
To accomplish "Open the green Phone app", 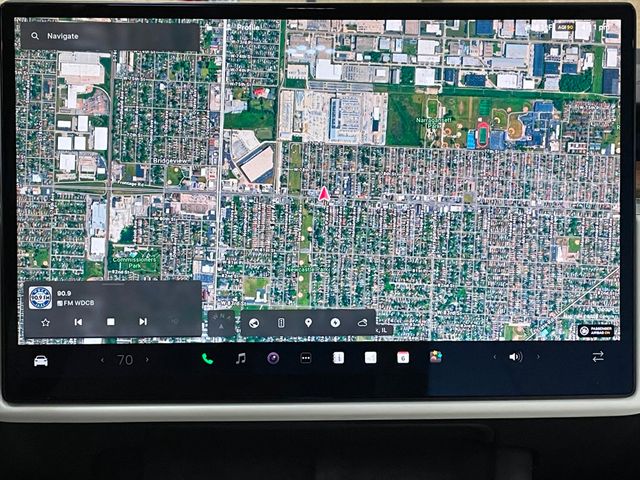I will 207,359.
